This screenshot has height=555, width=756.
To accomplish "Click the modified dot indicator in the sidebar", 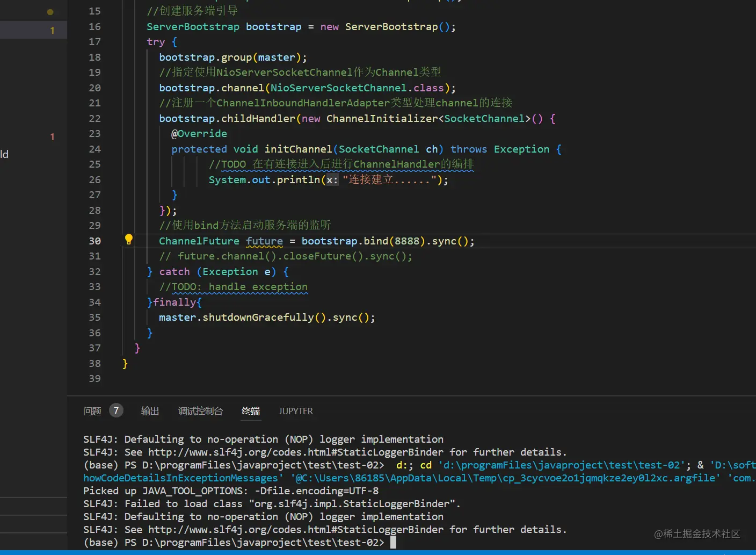I will (50, 12).
